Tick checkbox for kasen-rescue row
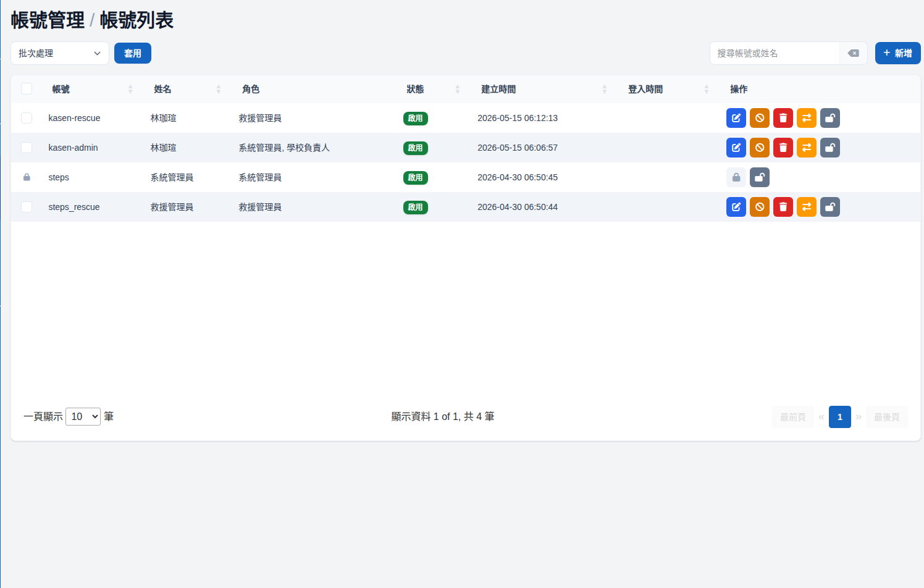Image resolution: width=924 pixels, height=588 pixels. [x=27, y=118]
